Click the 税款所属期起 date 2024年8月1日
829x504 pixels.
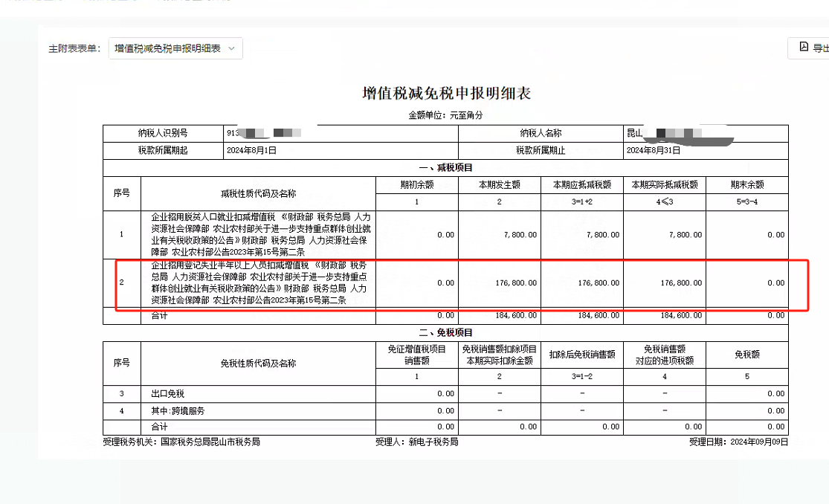pos(251,150)
